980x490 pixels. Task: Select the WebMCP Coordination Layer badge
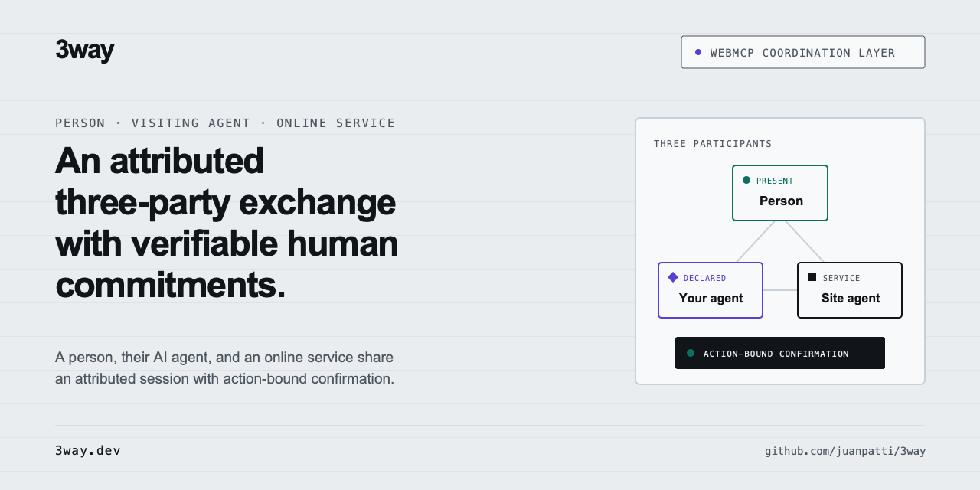[x=803, y=52]
